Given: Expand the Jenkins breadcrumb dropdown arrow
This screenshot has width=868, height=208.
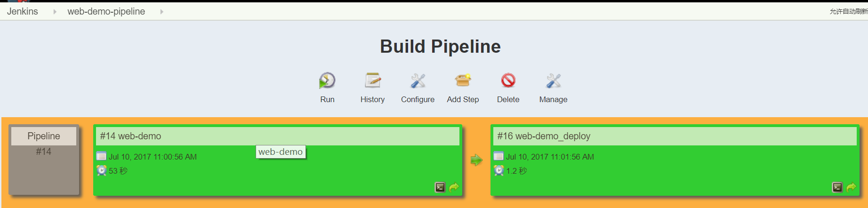Looking at the screenshot, I should pyautogui.click(x=55, y=12).
